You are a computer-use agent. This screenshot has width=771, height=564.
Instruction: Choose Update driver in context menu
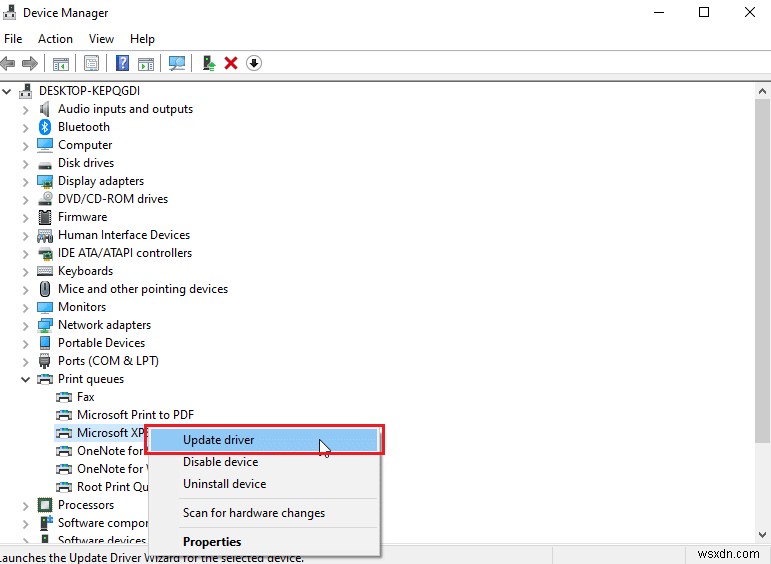point(265,440)
